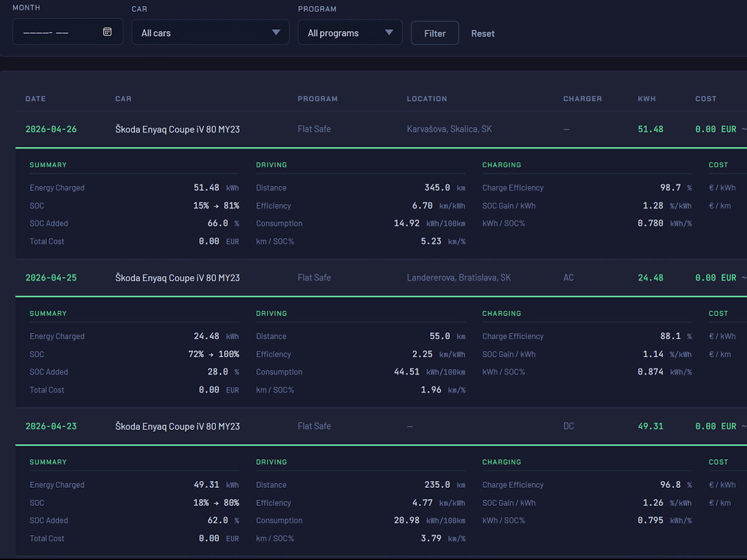Click the Karvašova, Skalica location text
This screenshot has width=747, height=560.
click(449, 129)
